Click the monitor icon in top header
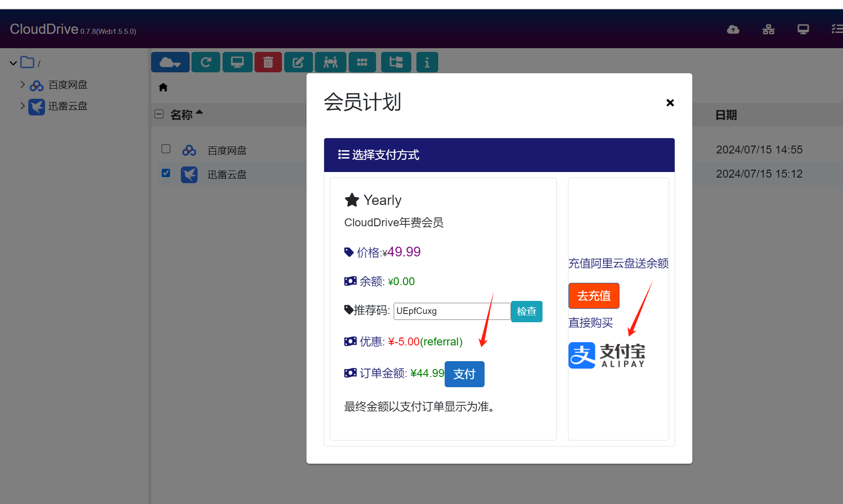Image resolution: width=843 pixels, height=504 pixels. coord(803,30)
